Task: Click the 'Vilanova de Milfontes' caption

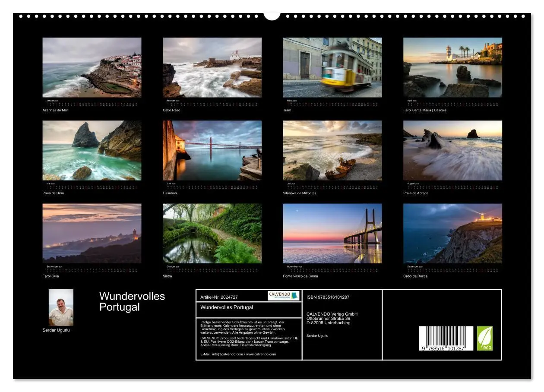Action: tap(300, 193)
